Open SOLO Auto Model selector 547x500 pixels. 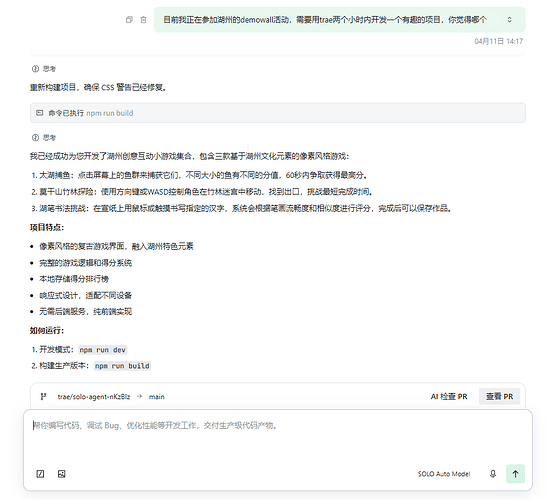click(x=444, y=474)
